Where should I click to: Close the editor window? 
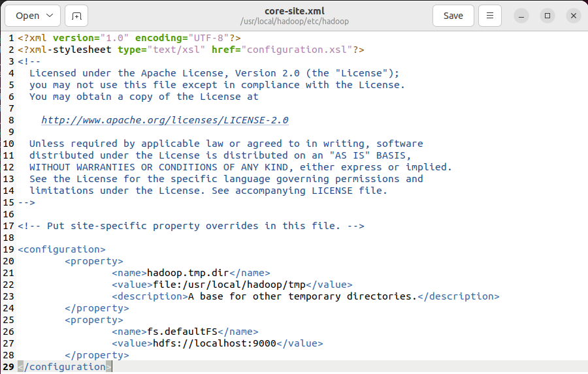pyautogui.click(x=574, y=16)
